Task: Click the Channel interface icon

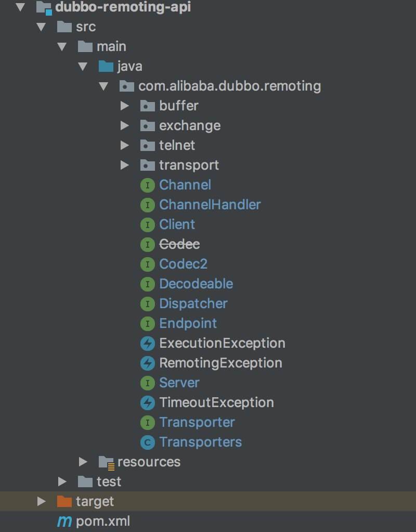Action: pyautogui.click(x=148, y=185)
